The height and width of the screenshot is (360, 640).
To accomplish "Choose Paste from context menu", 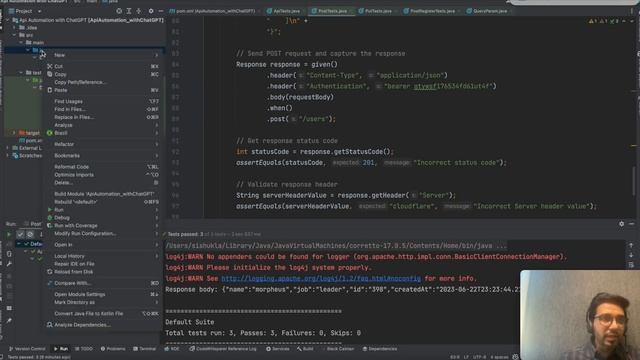I will [102, 90].
